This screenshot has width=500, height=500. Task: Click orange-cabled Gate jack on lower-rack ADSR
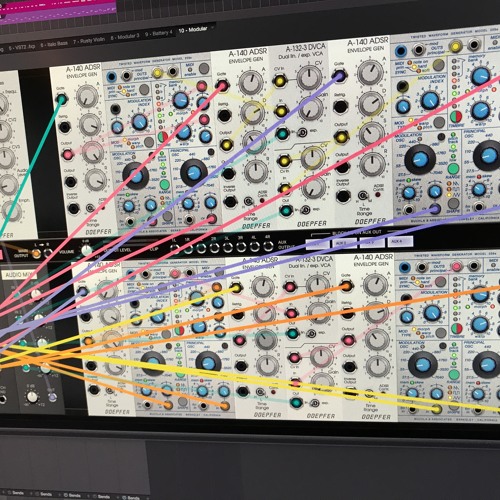(346, 286)
